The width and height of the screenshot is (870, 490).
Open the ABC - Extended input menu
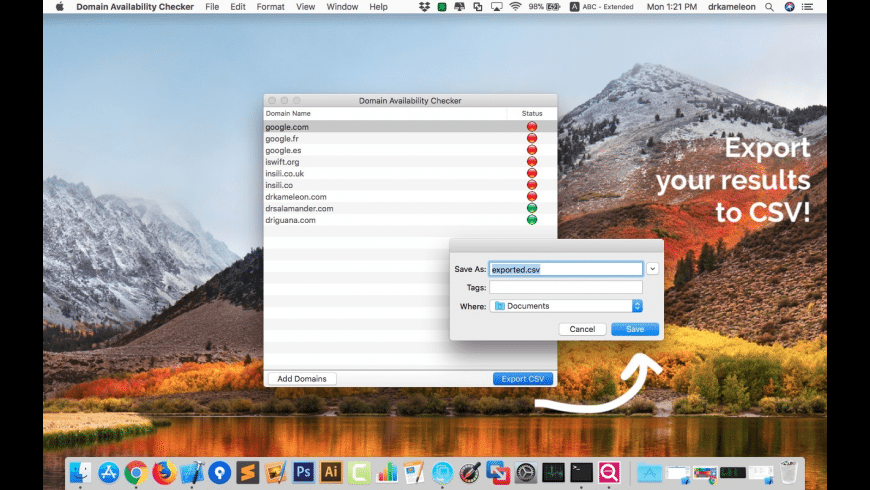coord(601,7)
